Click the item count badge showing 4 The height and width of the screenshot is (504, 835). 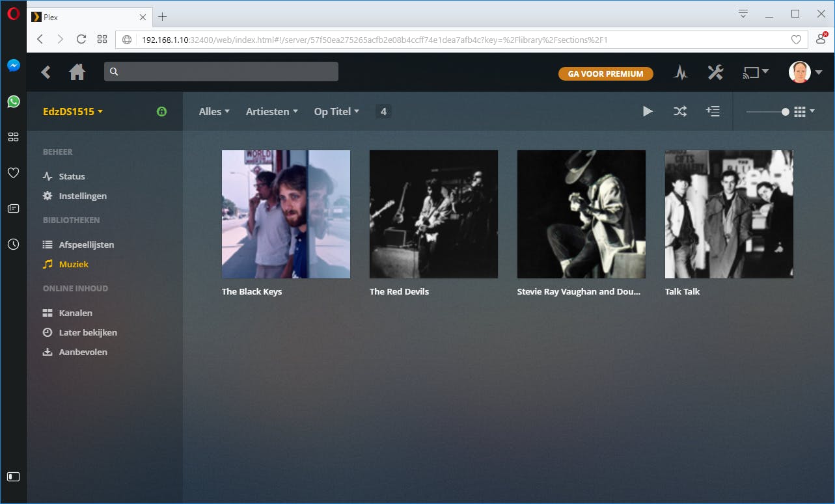[x=383, y=112]
